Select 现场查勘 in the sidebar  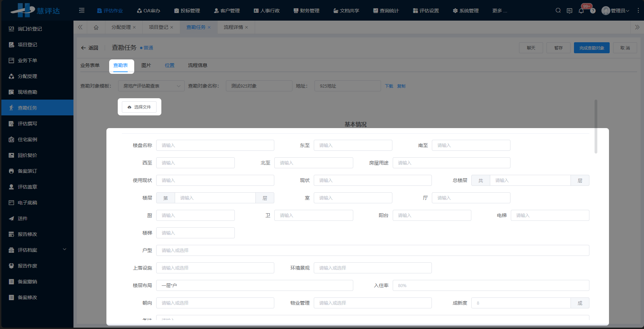click(28, 92)
